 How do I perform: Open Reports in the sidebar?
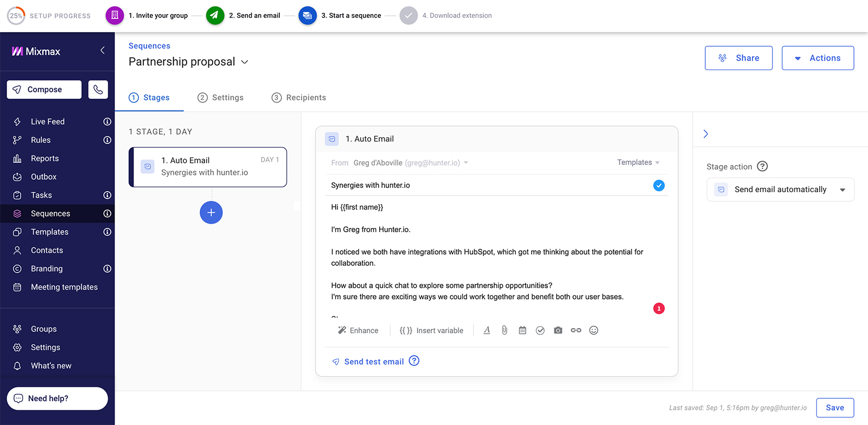click(x=45, y=158)
